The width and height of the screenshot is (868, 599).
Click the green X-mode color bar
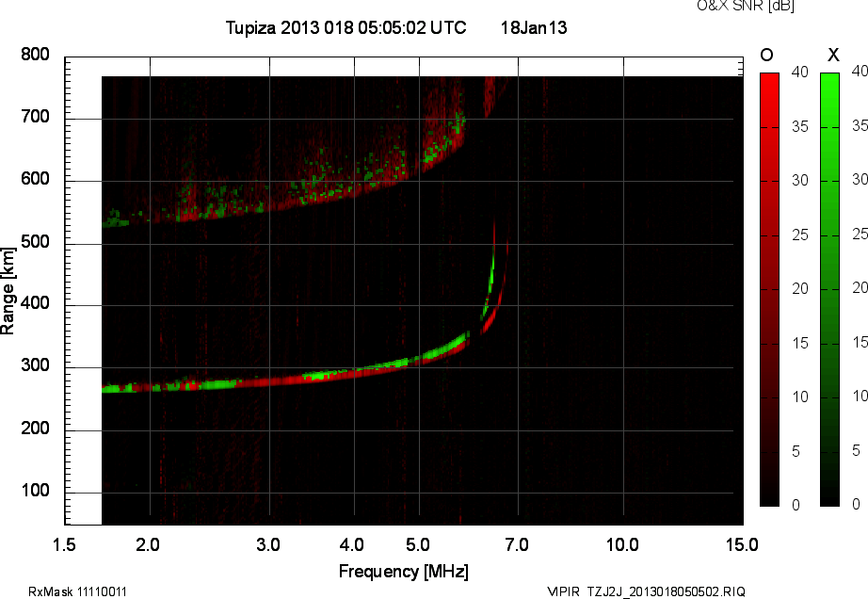tap(829, 289)
